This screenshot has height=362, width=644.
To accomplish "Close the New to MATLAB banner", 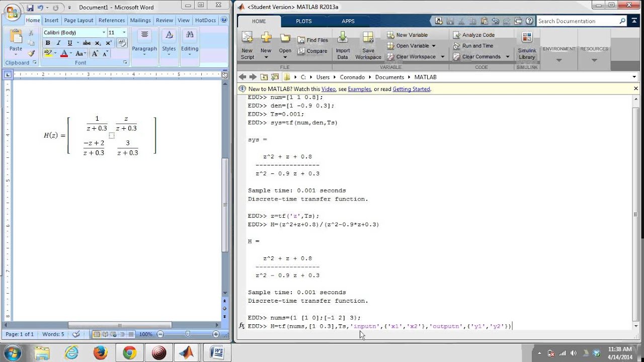I will [x=636, y=88].
